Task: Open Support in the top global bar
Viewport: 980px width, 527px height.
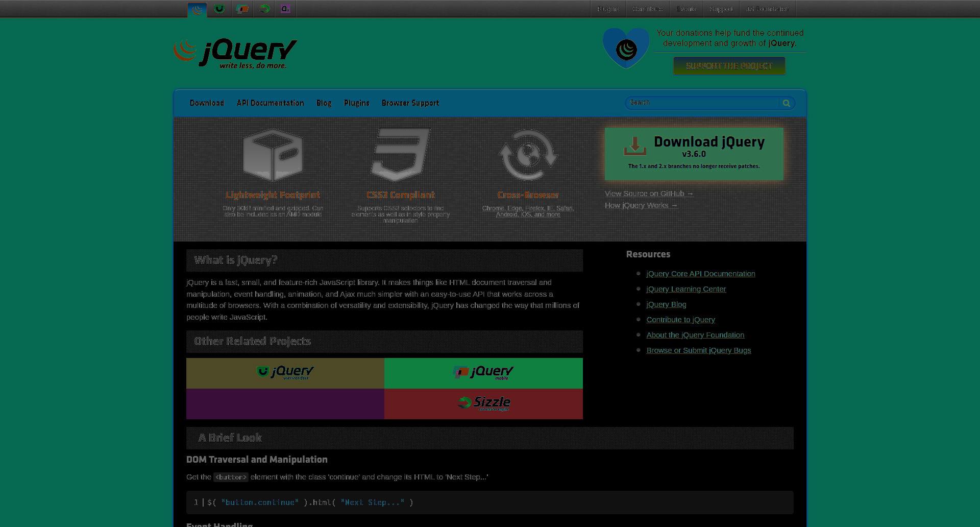Action: click(721, 9)
